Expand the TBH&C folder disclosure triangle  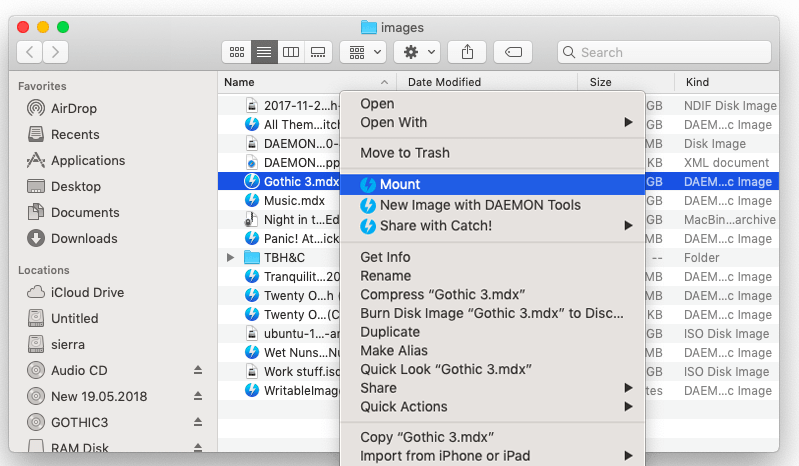230,258
